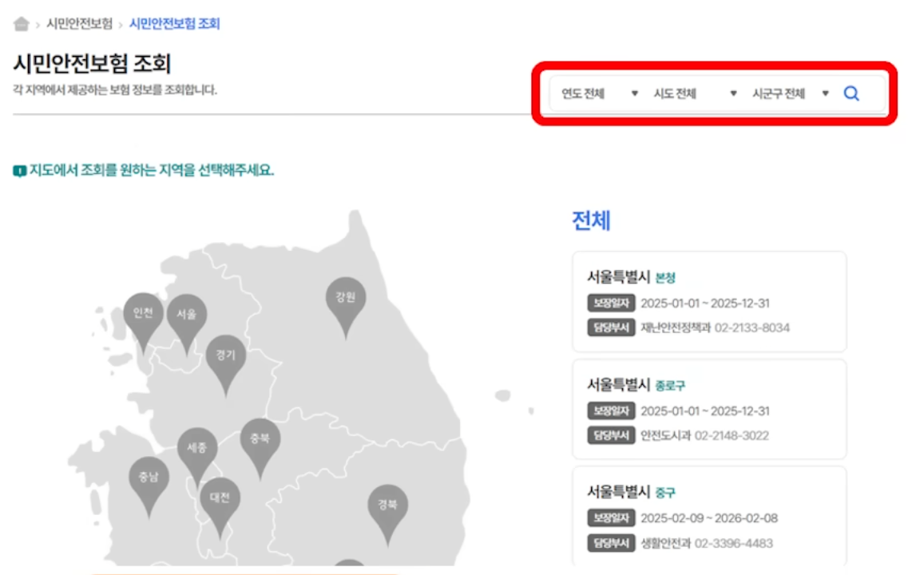Click 담당부서 badge in the 종로구 card
Viewport: 924px width, 575px height.
(x=611, y=435)
